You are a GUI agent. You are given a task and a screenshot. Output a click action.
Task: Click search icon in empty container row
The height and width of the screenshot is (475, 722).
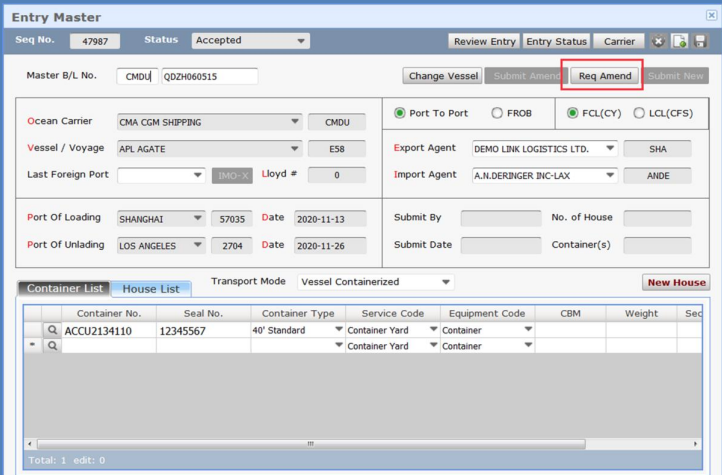[x=52, y=346]
